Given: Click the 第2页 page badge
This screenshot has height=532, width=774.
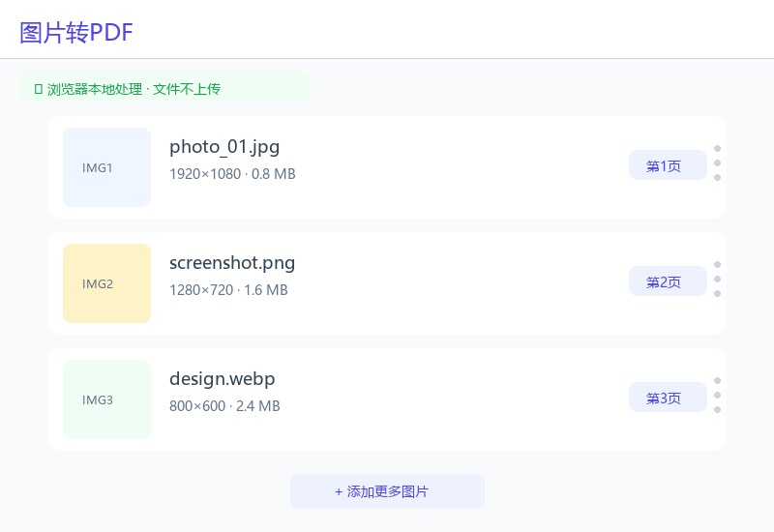Looking at the screenshot, I should [668, 281].
